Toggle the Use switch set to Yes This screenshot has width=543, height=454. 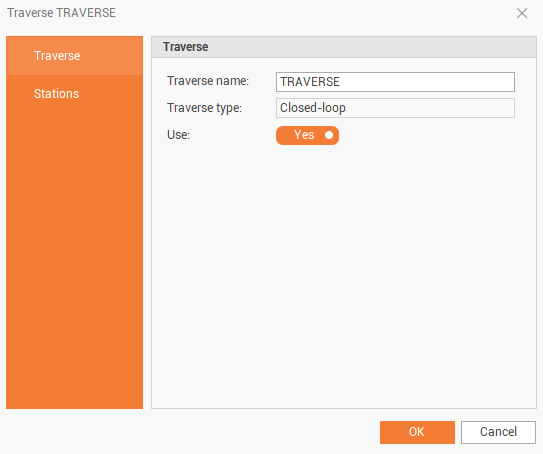pyautogui.click(x=307, y=135)
